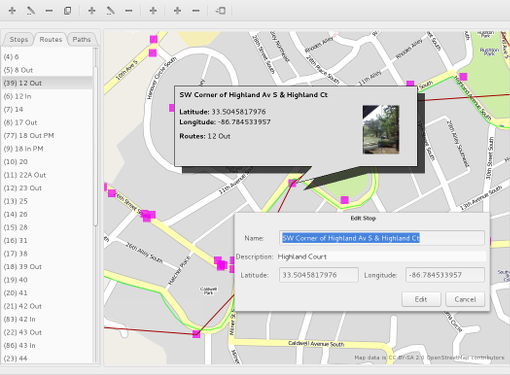This screenshot has height=375, width=510.
Task: Click the magenta stop marker on the green park loop
Action: [x=345, y=200]
